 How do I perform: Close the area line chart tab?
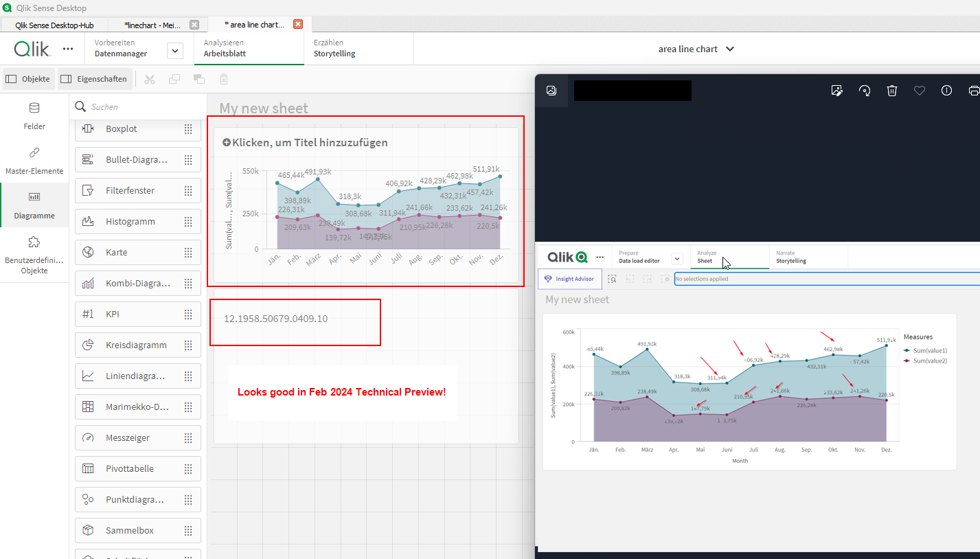(298, 24)
